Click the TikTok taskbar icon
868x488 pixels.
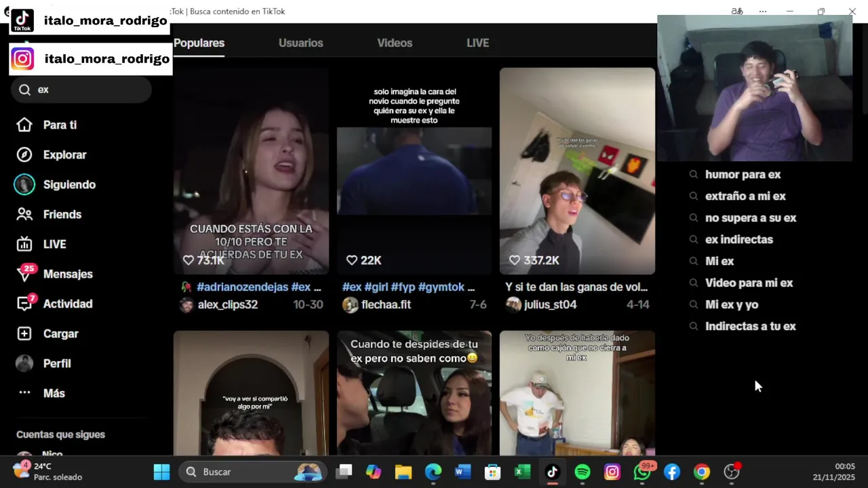[x=553, y=472]
